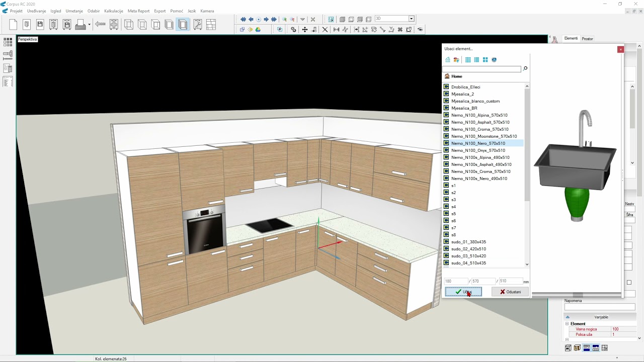Viewport: 644px width, 362px height.
Task: Open the Projekt menu
Action: pos(16,11)
